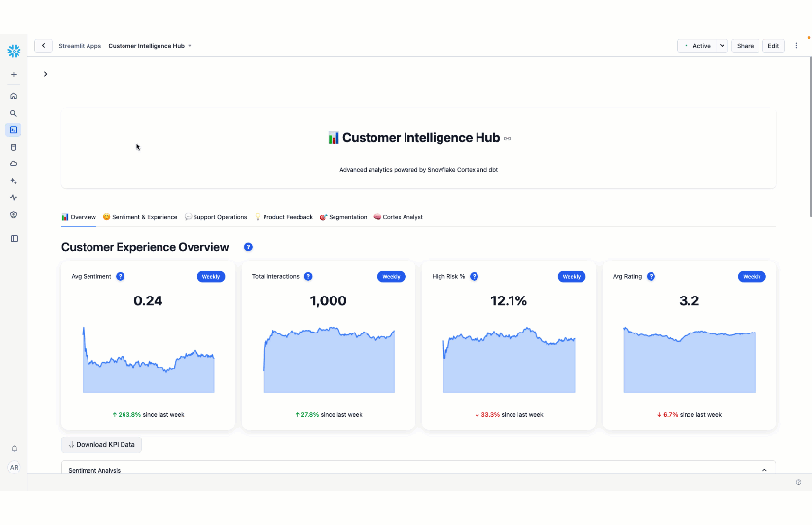Click the page vertical scrollbar
The width and height of the screenshot is (812, 525).
[809, 137]
